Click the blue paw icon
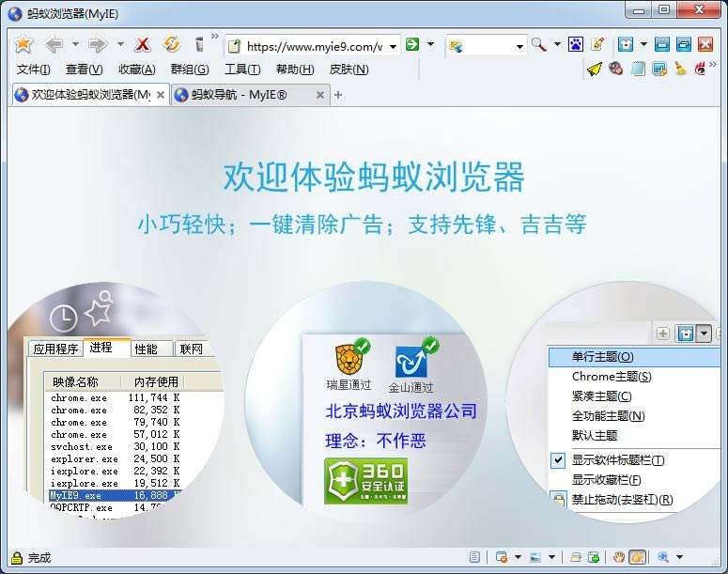728x574 pixels. click(x=576, y=44)
